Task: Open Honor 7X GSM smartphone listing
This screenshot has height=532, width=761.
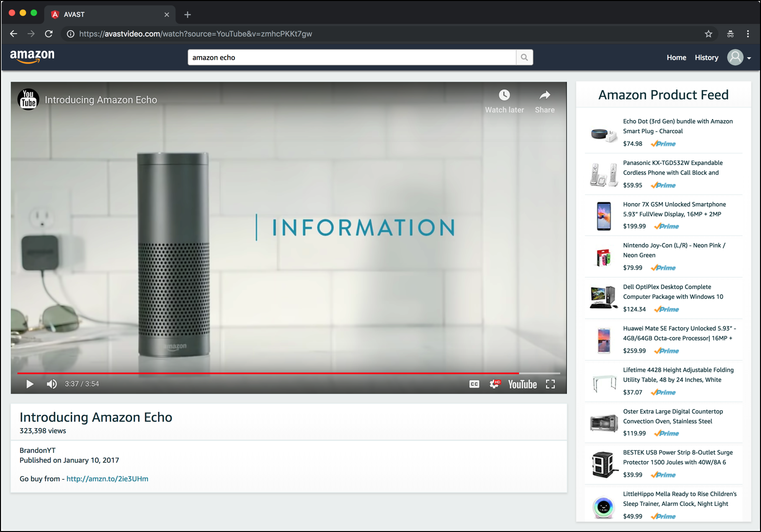Action: (x=674, y=209)
